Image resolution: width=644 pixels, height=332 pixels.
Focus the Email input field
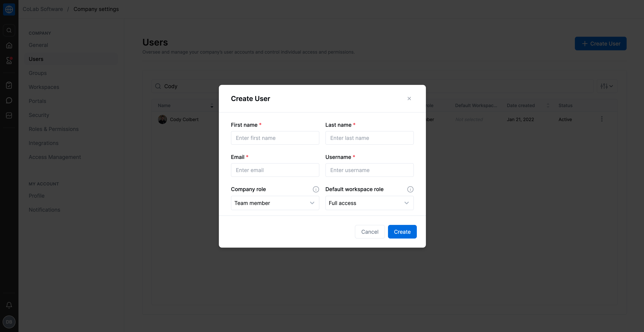click(275, 170)
